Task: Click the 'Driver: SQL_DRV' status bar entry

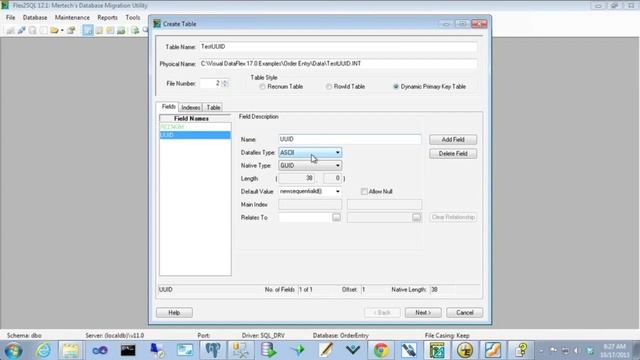Action: click(263, 336)
